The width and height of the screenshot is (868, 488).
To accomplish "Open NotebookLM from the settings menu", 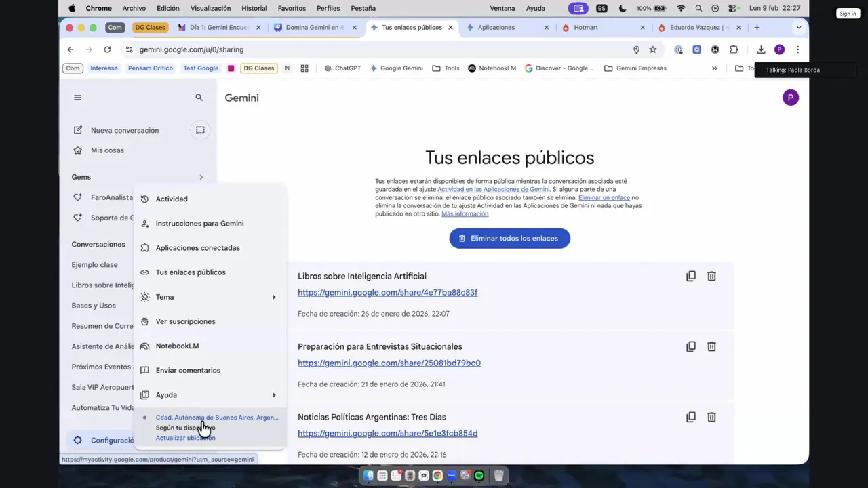I will (x=209, y=346).
